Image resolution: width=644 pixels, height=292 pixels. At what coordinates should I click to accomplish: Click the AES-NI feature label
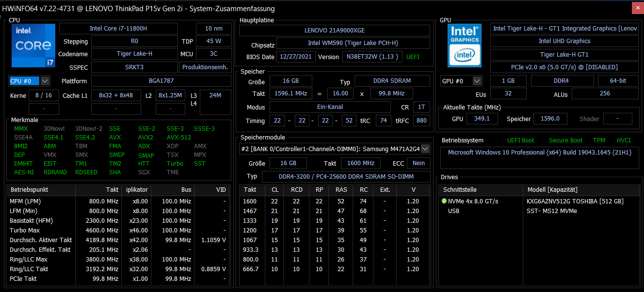24,172
